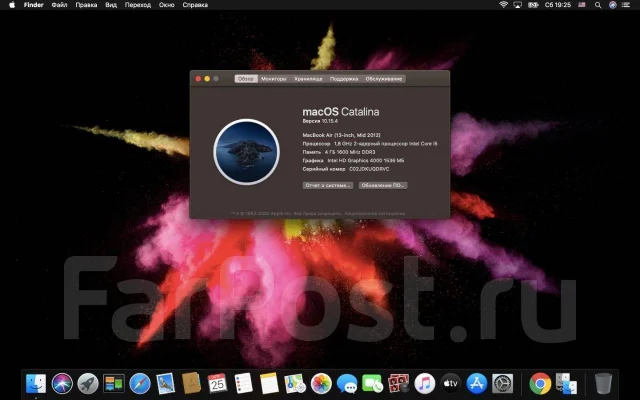Viewport: 640px width, 400px height.
Task: Switch to the Мониторы tab
Action: tap(274, 79)
